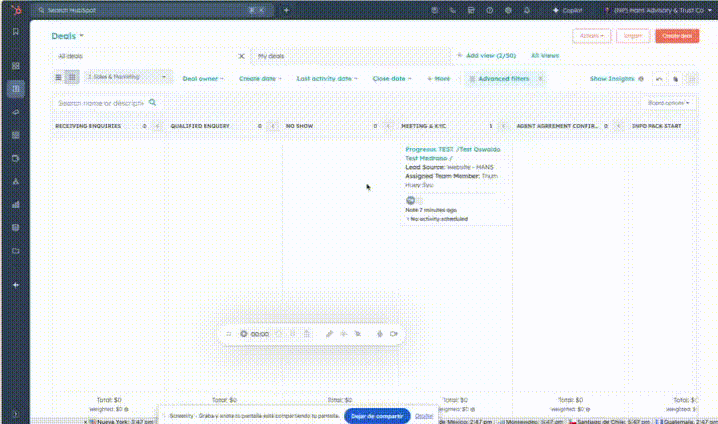Screen dimensions: 718x424
Task: Toggle Show Insights
Action: point(616,78)
